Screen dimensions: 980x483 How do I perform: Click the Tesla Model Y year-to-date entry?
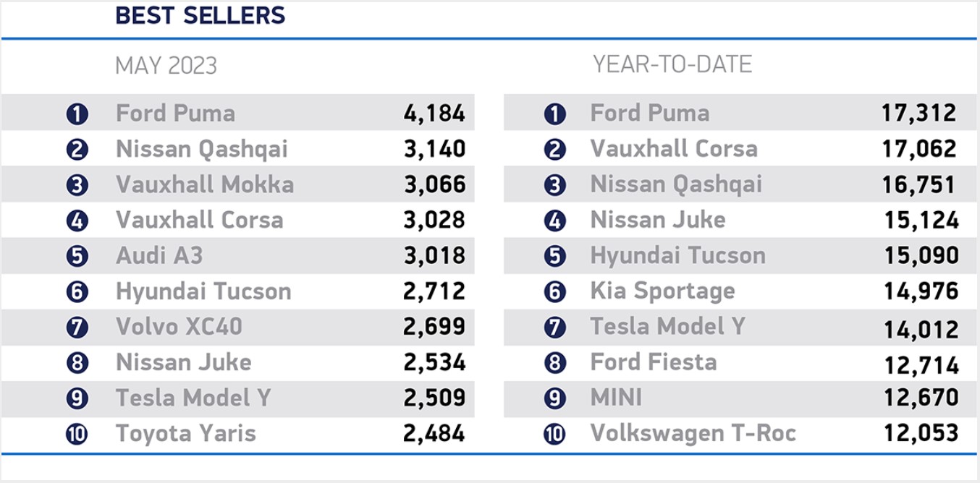click(x=667, y=326)
